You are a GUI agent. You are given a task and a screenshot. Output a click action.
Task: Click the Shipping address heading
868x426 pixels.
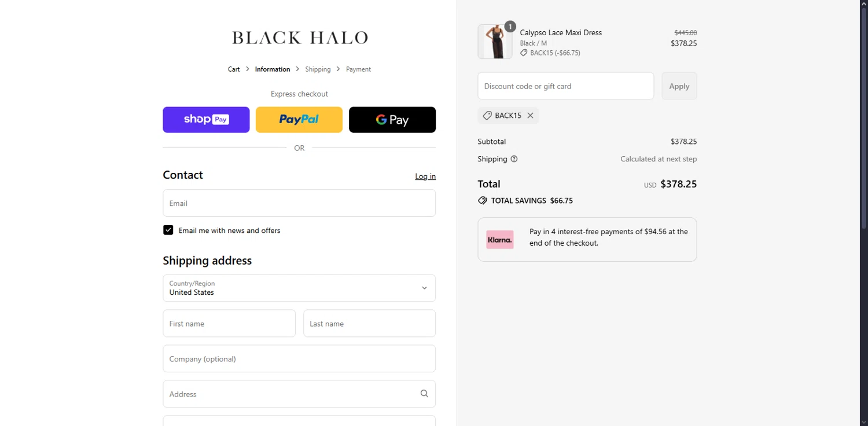click(207, 261)
